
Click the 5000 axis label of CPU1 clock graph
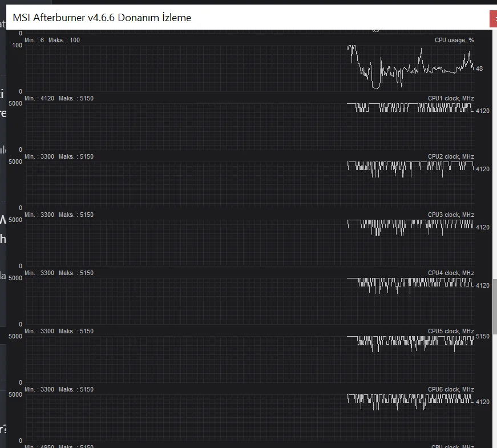[15, 103]
